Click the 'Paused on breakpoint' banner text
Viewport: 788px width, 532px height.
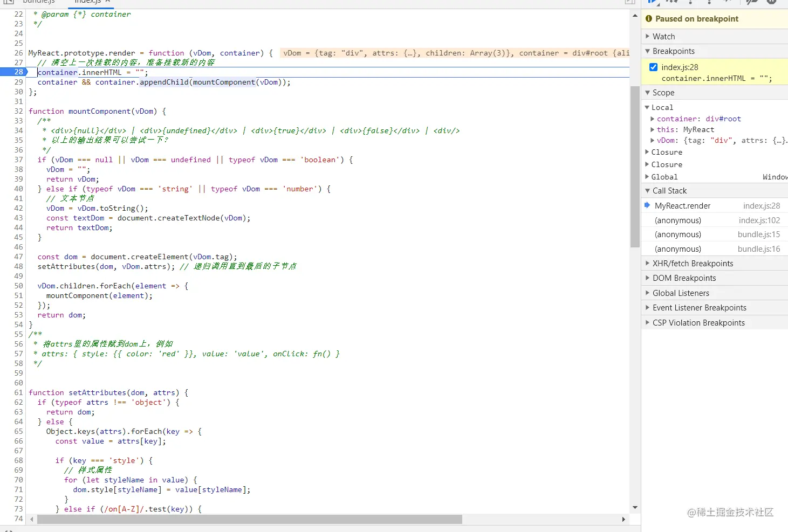(x=697, y=18)
